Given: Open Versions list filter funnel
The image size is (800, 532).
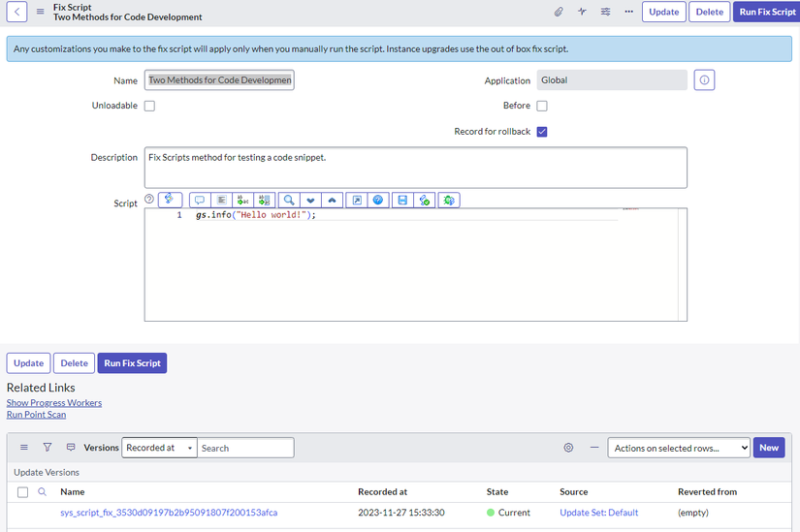Looking at the screenshot, I should coord(48,448).
